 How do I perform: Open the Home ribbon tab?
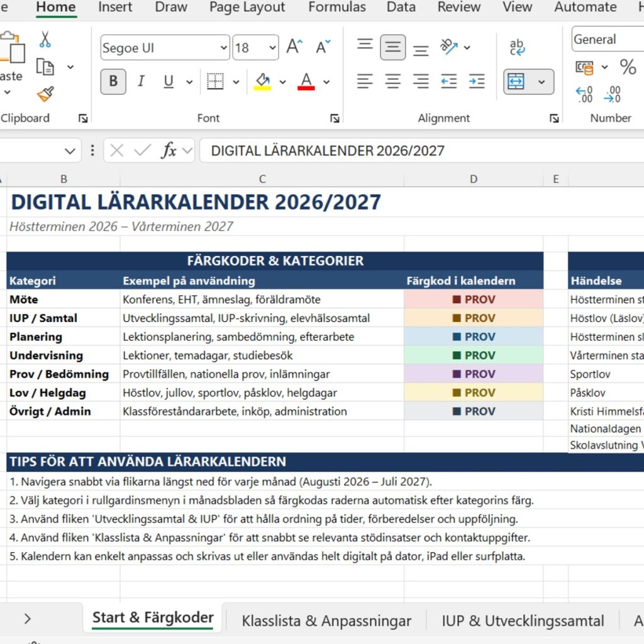[56, 7]
